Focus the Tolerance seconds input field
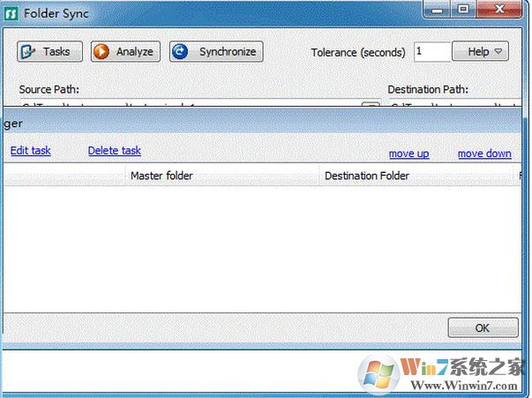 click(432, 51)
